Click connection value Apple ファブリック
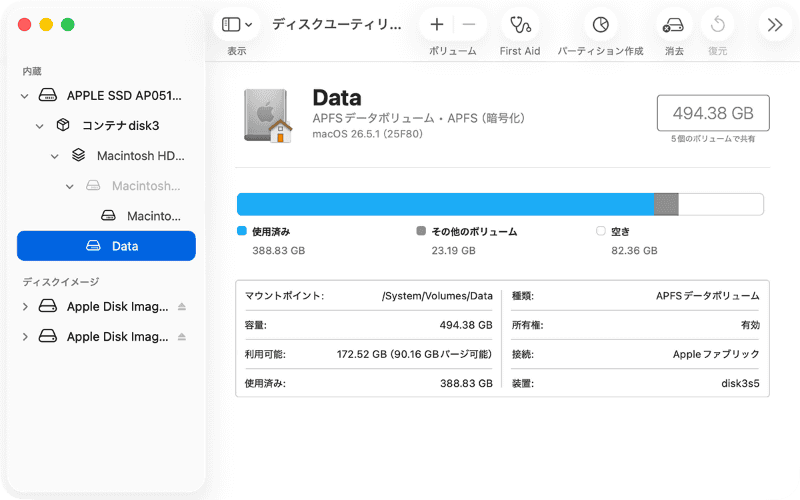 [716, 354]
